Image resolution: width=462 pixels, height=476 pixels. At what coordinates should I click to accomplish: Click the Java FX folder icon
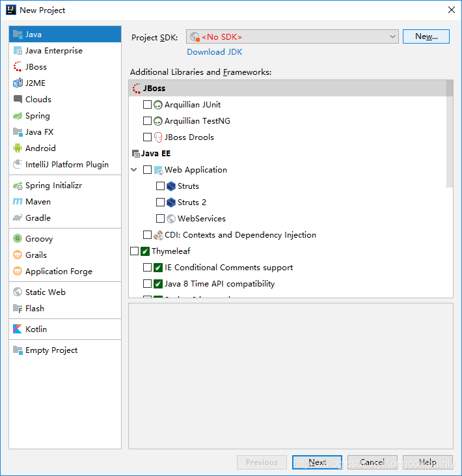pyautogui.click(x=18, y=132)
